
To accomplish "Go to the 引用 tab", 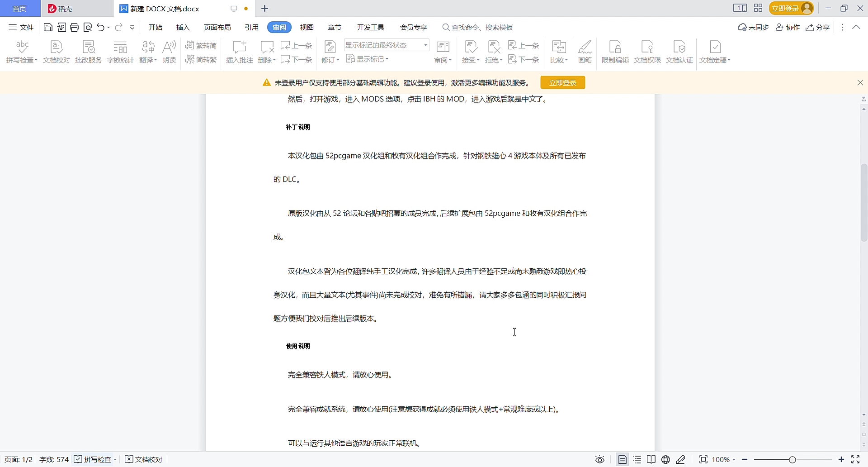I will pos(252,28).
